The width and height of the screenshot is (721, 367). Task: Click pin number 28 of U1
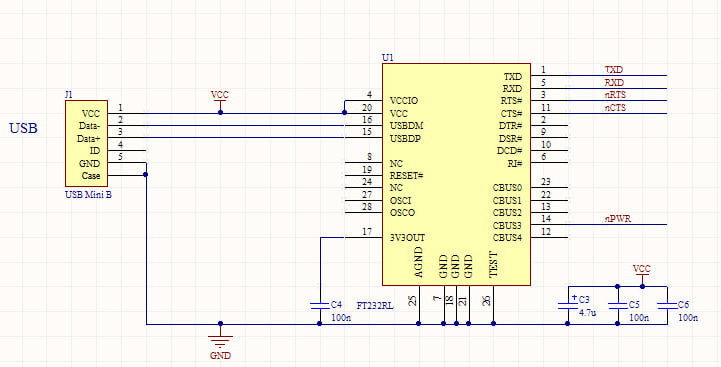(x=367, y=207)
